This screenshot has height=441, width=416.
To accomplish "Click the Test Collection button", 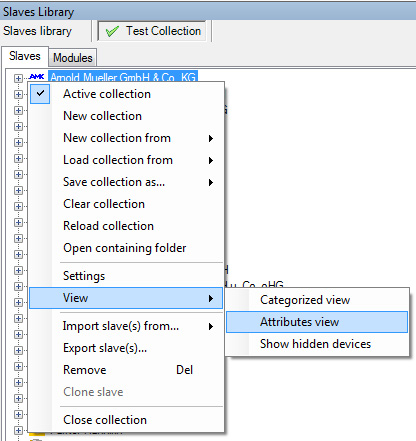I will 152,31.
